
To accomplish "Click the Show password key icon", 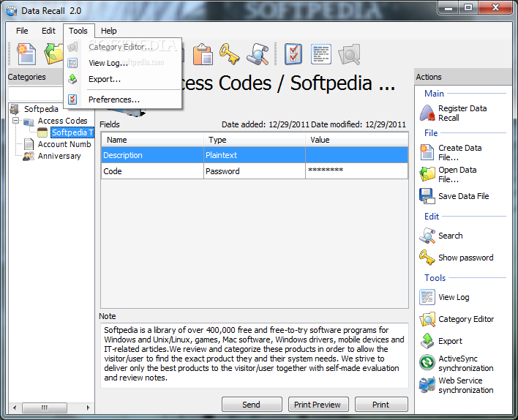I will 427,258.
